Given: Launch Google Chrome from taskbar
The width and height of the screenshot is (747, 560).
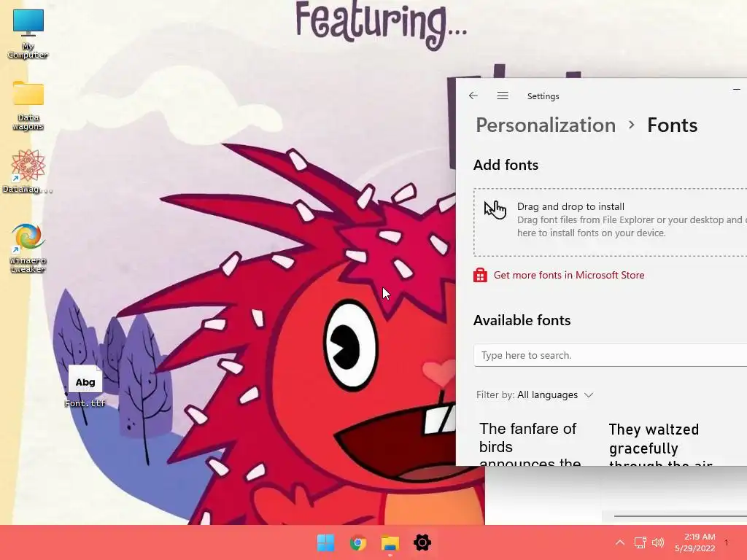Looking at the screenshot, I should pos(357,542).
